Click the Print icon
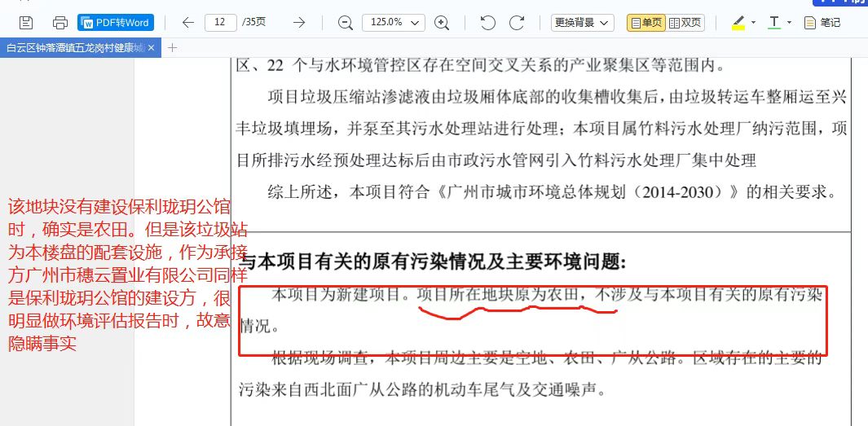The width and height of the screenshot is (868, 426). [x=59, y=23]
